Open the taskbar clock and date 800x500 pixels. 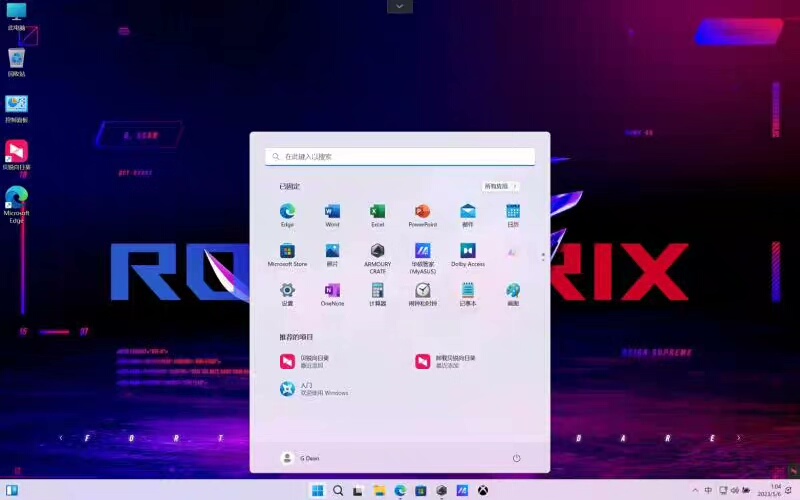(x=769, y=490)
